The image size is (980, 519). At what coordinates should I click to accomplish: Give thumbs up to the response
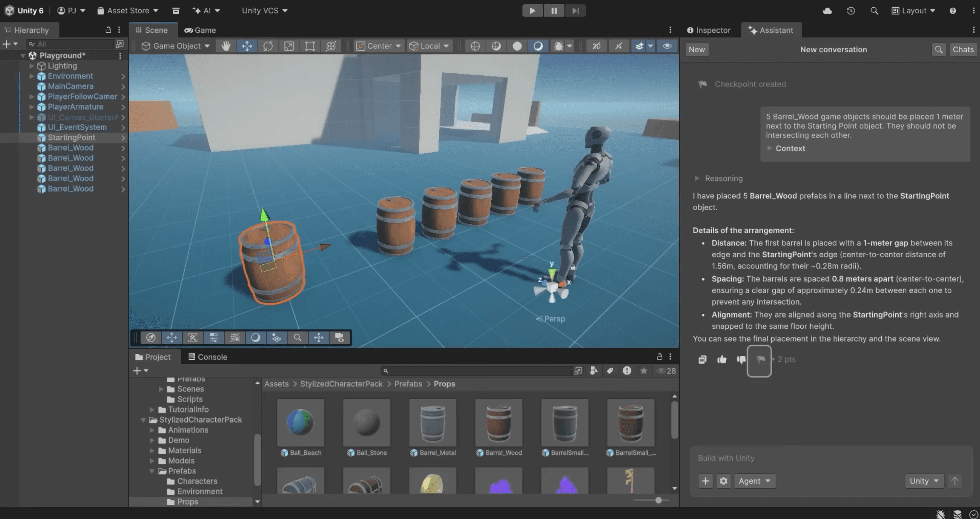tap(722, 360)
